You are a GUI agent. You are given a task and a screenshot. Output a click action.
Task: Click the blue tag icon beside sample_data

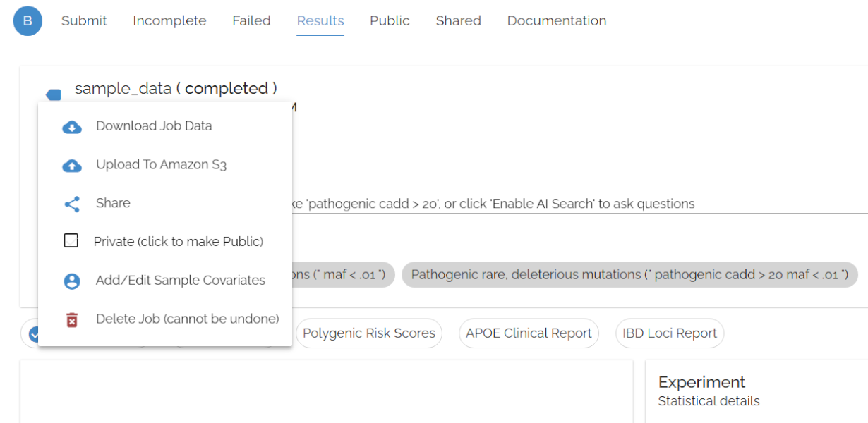pos(54,94)
